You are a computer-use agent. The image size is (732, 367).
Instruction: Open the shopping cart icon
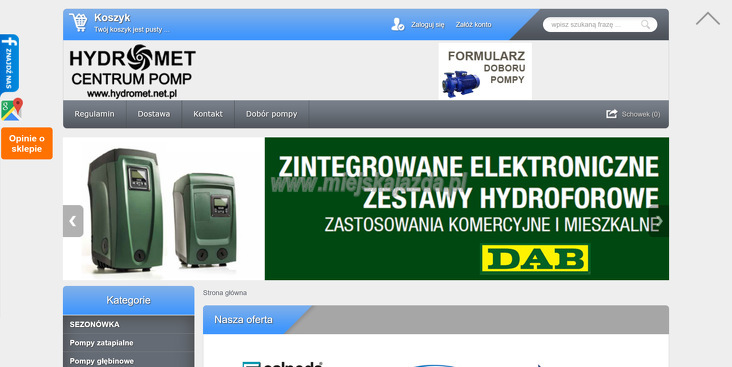coord(78,22)
